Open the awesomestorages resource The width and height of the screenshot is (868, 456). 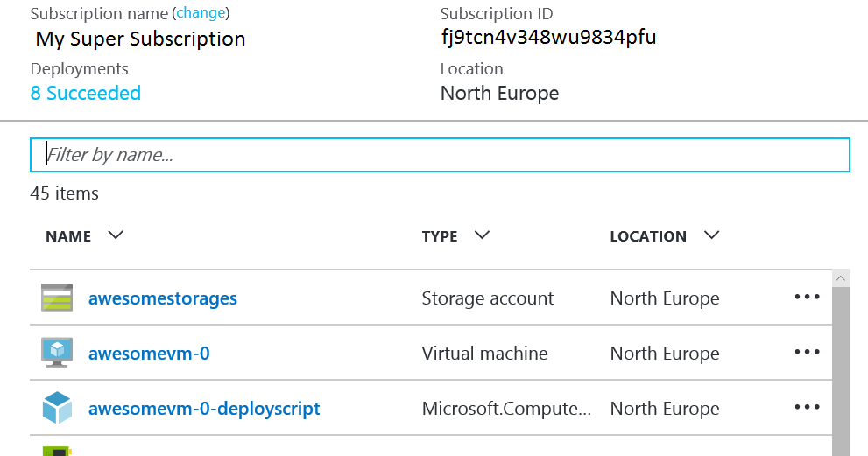click(163, 298)
